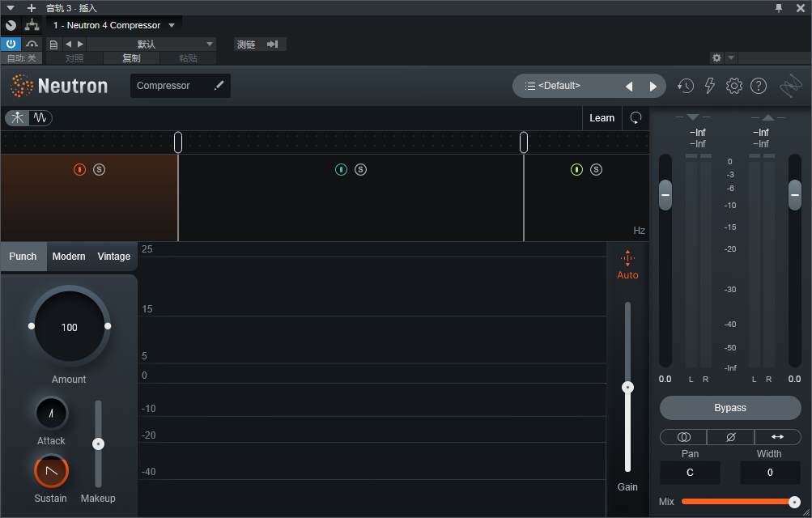Click the plus add insert icon
Image resolution: width=812 pixels, height=518 pixels.
click(32, 8)
